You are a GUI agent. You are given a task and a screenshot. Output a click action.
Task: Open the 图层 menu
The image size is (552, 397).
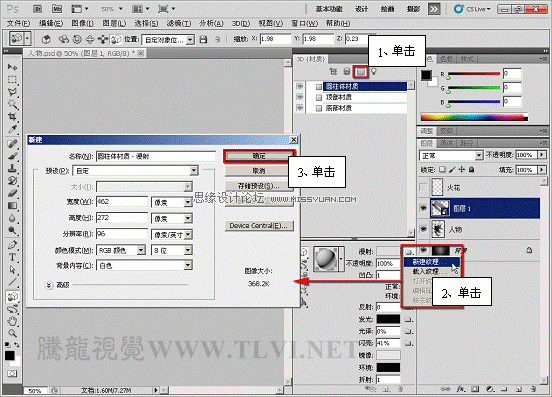tap(114, 23)
